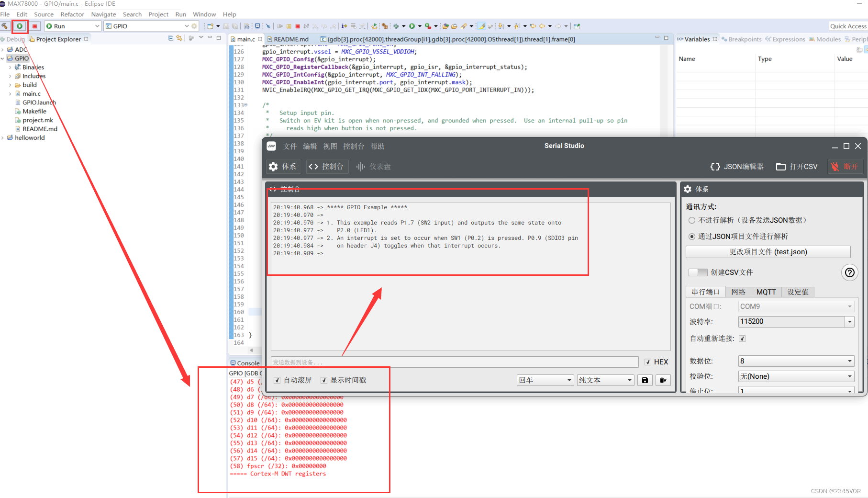Click the hammer Build icon in Eclipse toolbar
868x498 pixels.
(4, 26)
